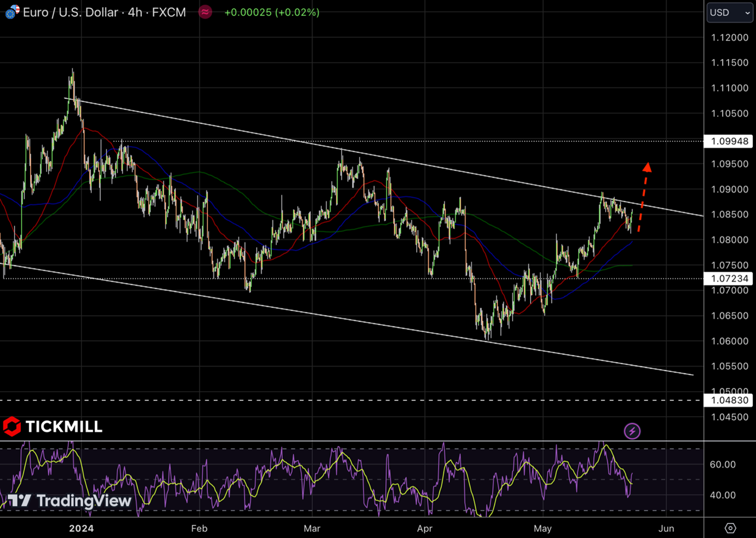Image resolution: width=756 pixels, height=538 pixels.
Task: Click the 1.09948 price label
Action: click(729, 141)
